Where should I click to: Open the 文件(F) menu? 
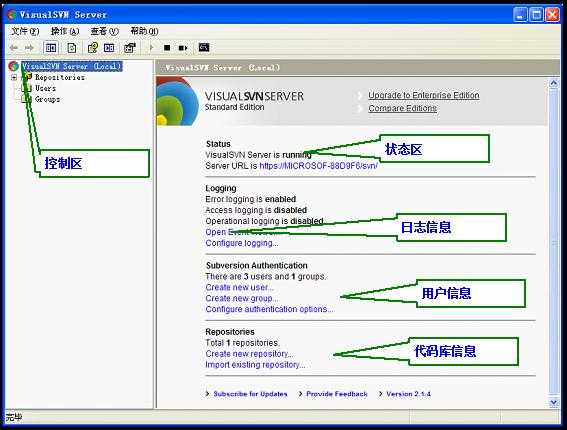point(25,31)
